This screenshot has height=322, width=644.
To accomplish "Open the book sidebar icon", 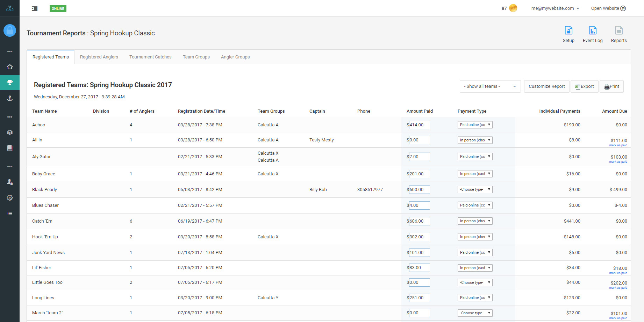I will [10, 148].
